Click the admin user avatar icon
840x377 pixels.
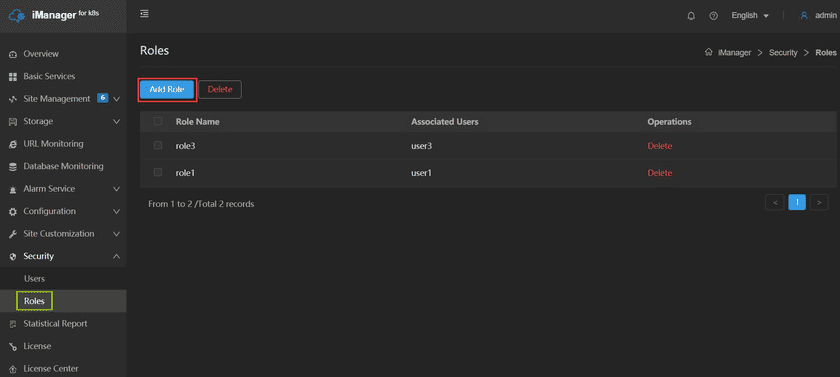[x=804, y=16]
